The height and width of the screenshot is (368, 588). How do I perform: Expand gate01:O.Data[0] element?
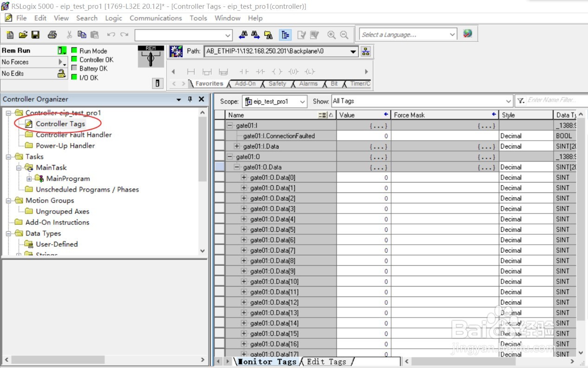[244, 177]
